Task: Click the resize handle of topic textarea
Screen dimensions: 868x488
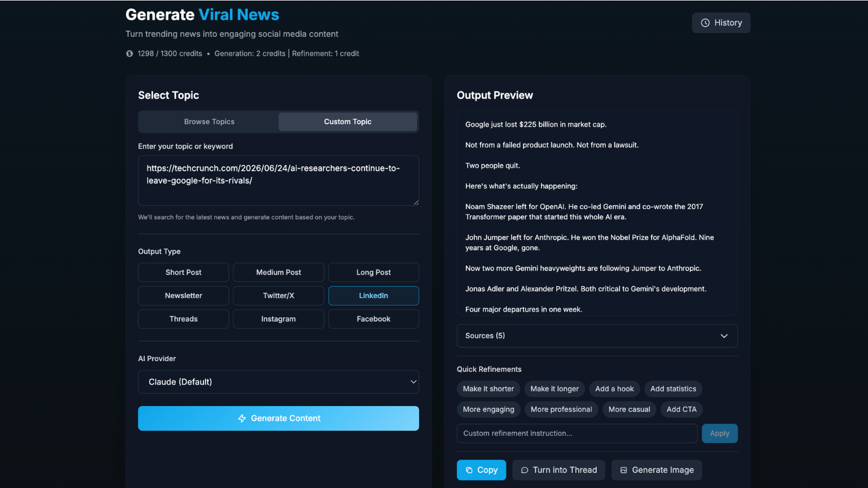Action: [416, 202]
